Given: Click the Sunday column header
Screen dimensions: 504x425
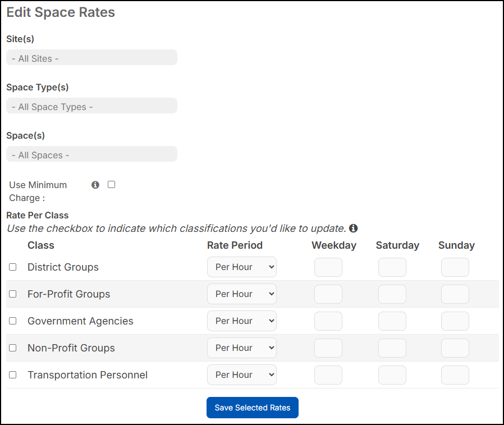Looking at the screenshot, I should [456, 245].
